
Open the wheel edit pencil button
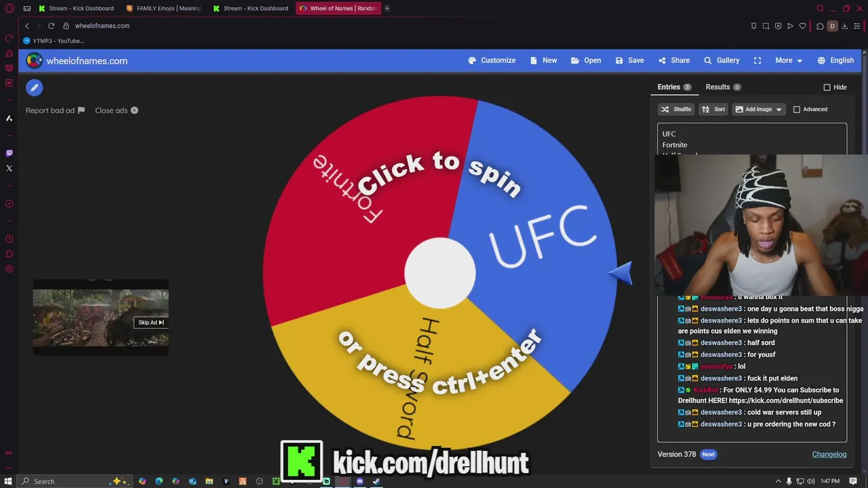[x=34, y=87]
